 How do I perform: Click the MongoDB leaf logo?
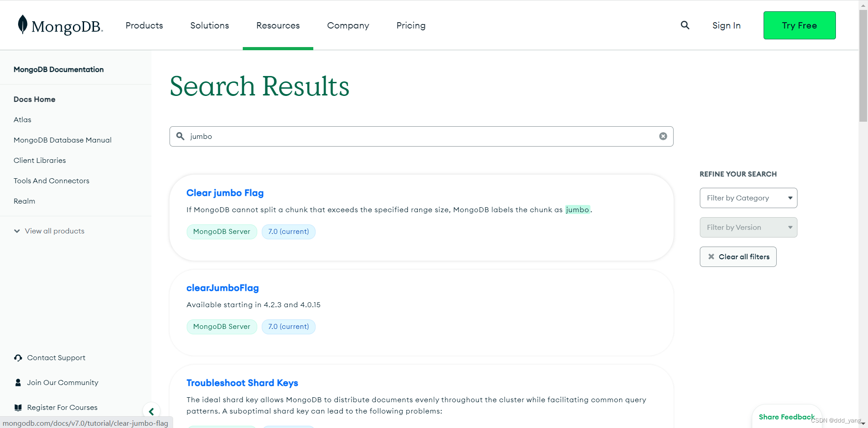click(22, 24)
